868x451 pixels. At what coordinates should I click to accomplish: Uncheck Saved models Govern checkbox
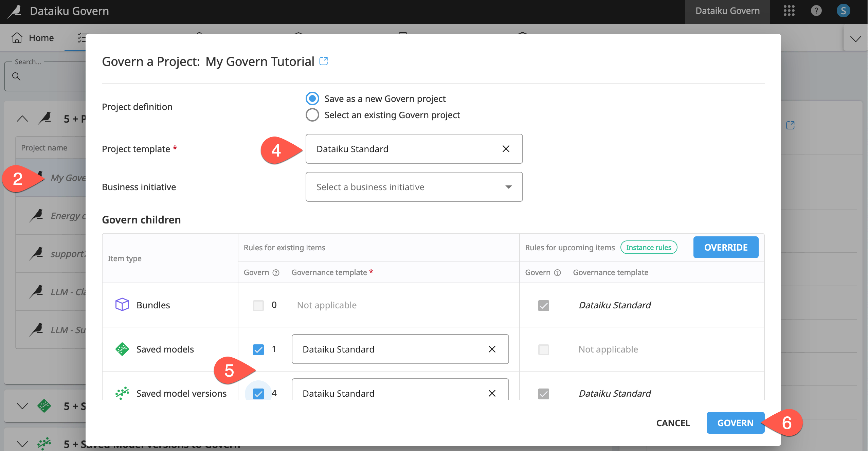pyautogui.click(x=258, y=349)
